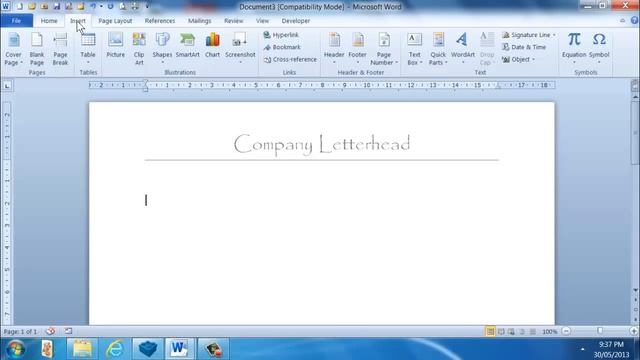This screenshot has width=640, height=360.
Task: Switch to the Home tab
Action: click(x=49, y=21)
